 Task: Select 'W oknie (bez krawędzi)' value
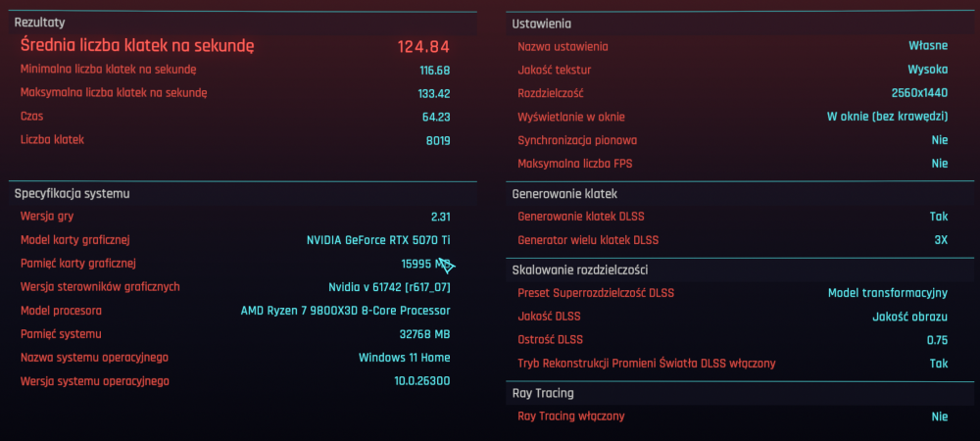[888, 117]
